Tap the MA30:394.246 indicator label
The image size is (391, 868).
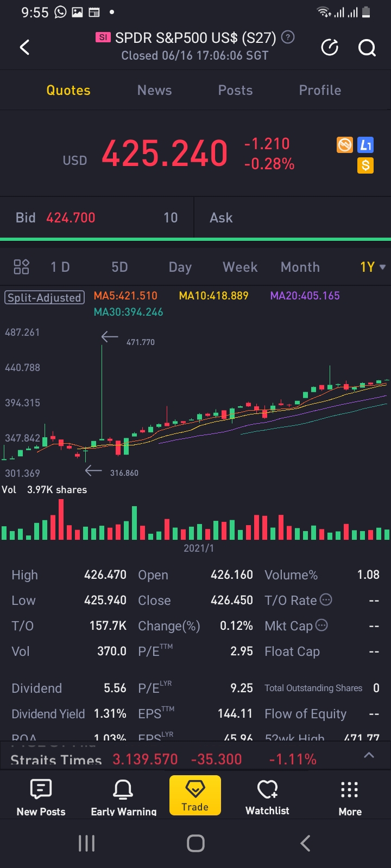coord(128,312)
